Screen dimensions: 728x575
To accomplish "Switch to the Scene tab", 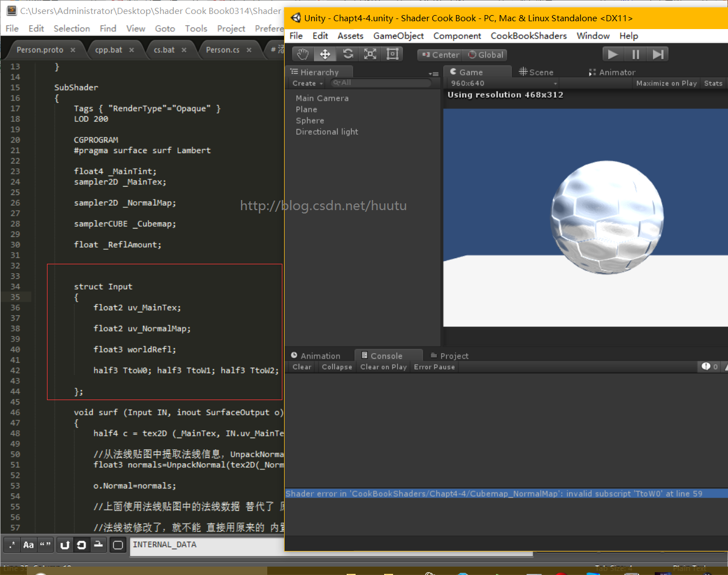I will (536, 72).
